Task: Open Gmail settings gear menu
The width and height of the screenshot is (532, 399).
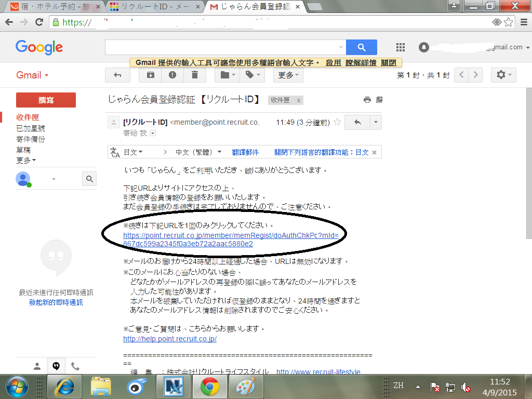Action: tap(503, 75)
